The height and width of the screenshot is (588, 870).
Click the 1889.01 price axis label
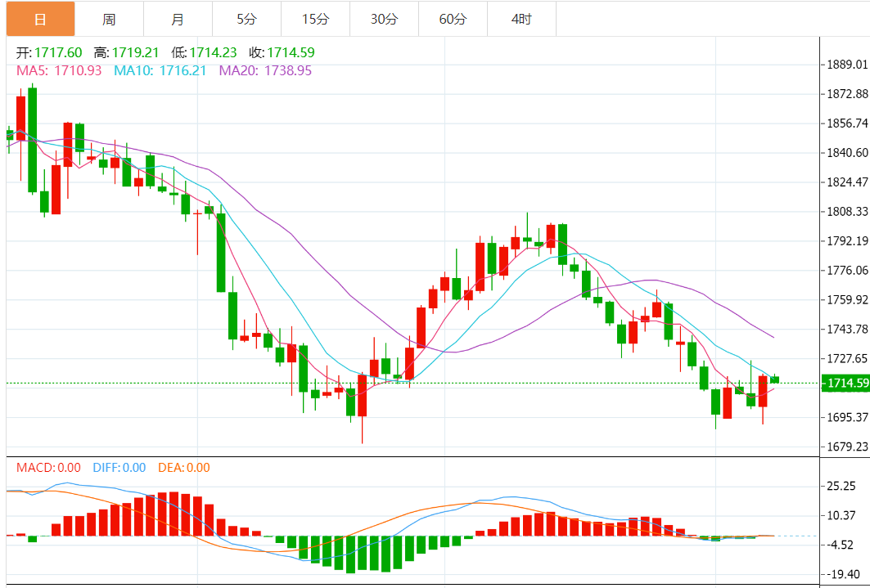pos(847,65)
